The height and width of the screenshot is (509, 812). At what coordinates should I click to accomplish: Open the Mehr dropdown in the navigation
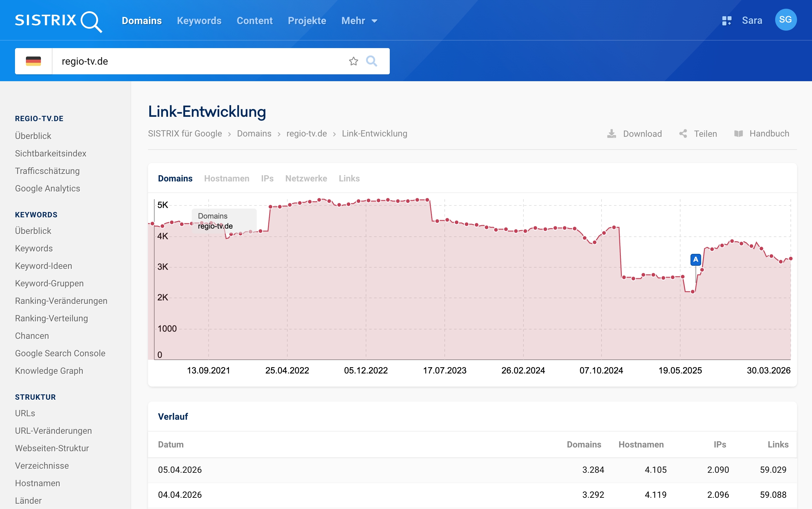[x=359, y=21]
